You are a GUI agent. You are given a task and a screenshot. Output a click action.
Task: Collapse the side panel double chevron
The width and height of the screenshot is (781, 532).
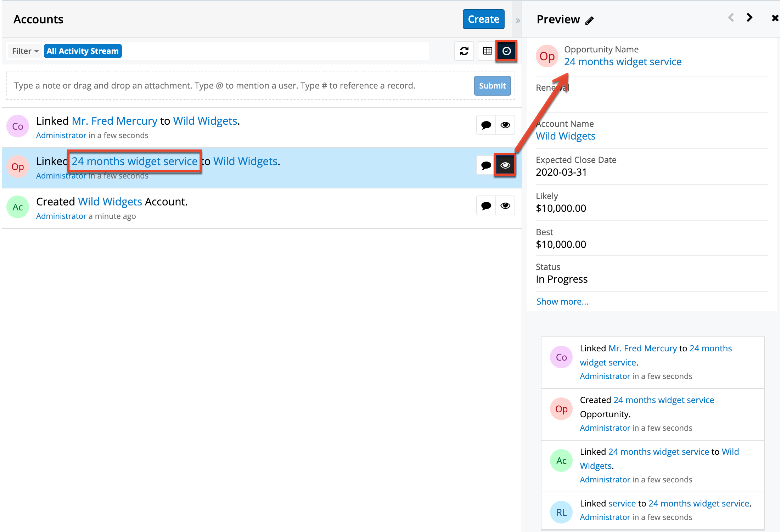(518, 21)
